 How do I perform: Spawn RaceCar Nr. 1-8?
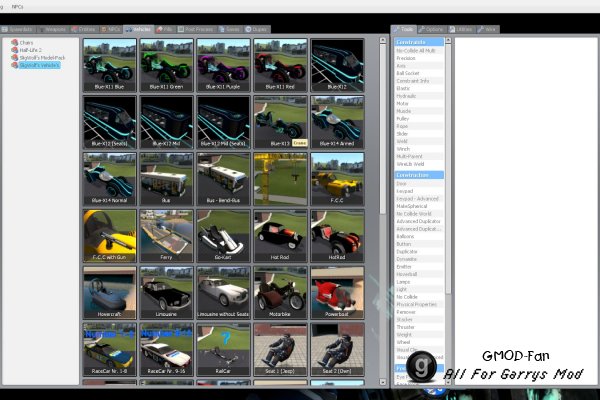tap(109, 349)
